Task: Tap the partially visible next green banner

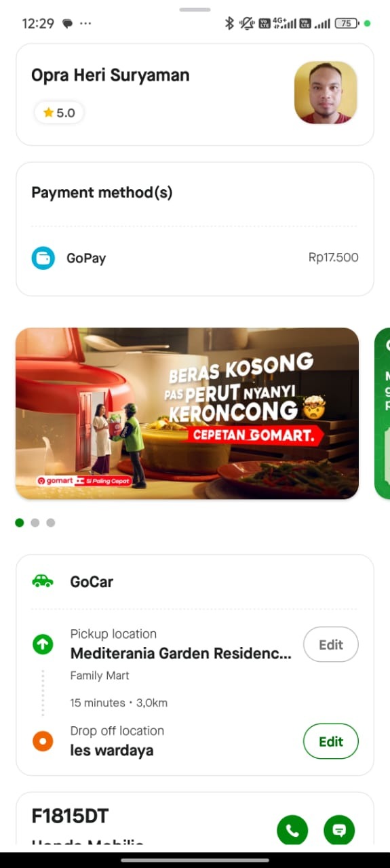Action: point(383,414)
